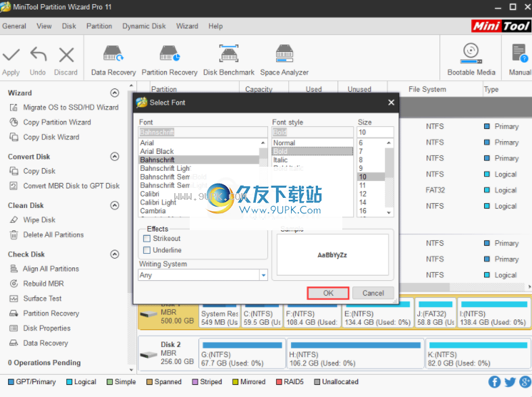Open the View menu
This screenshot has height=397, width=532.
coord(44,26)
